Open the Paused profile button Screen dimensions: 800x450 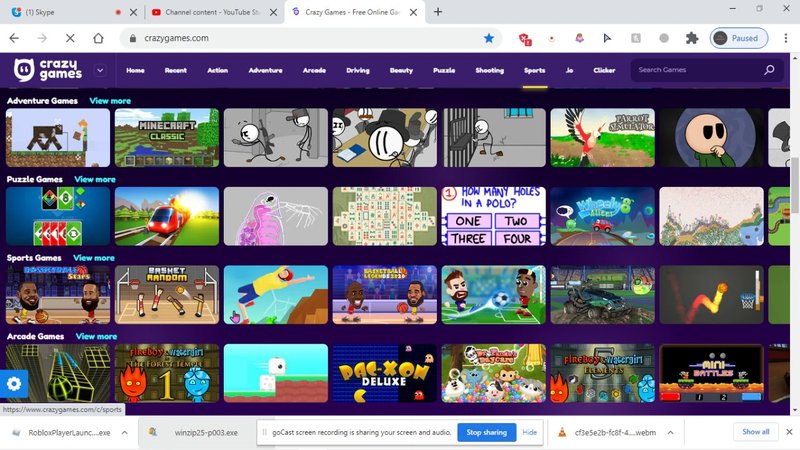pyautogui.click(x=739, y=38)
